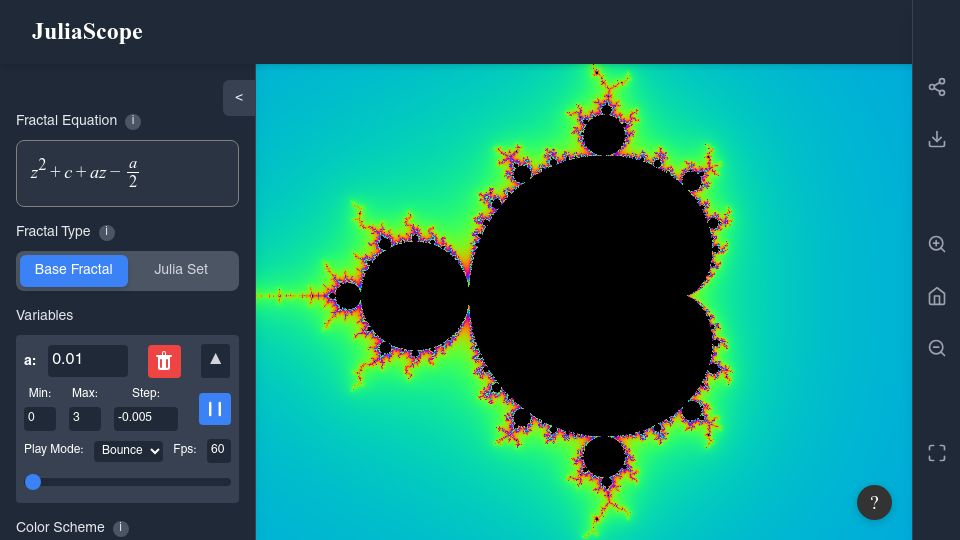The width and height of the screenshot is (960, 540).
Task: Click the variable a slider handle
Action: pos(33,482)
